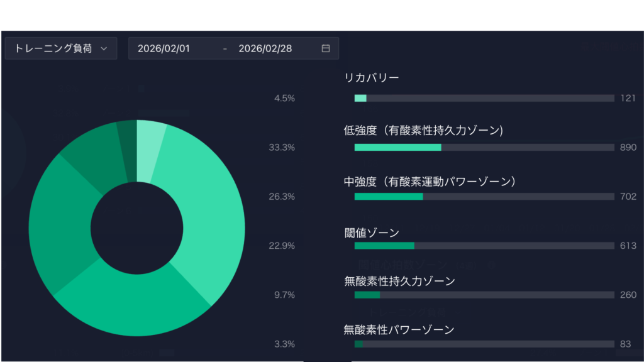Open the トレーニング負荷 dropdown

point(60,48)
